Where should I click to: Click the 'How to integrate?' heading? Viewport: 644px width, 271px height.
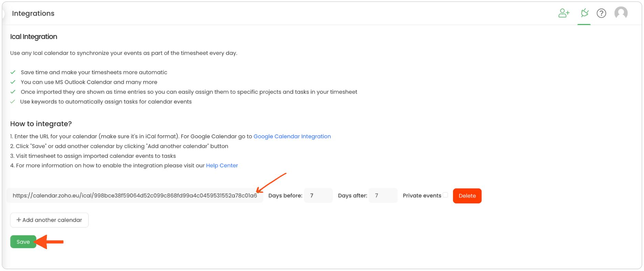tap(41, 124)
